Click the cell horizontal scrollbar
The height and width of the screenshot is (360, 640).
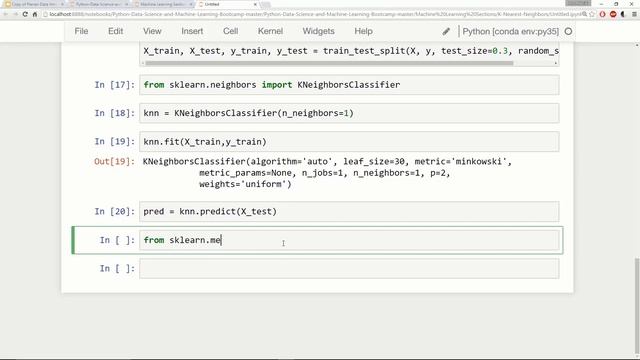[329, 63]
